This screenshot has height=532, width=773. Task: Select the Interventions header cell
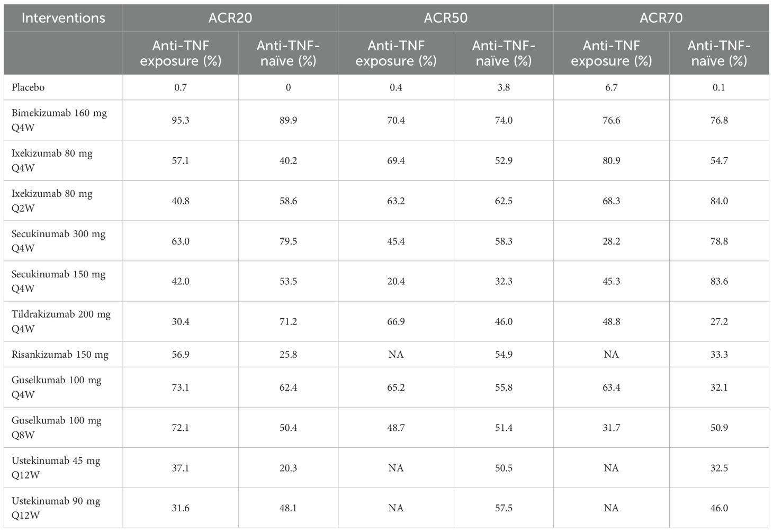click(x=63, y=18)
